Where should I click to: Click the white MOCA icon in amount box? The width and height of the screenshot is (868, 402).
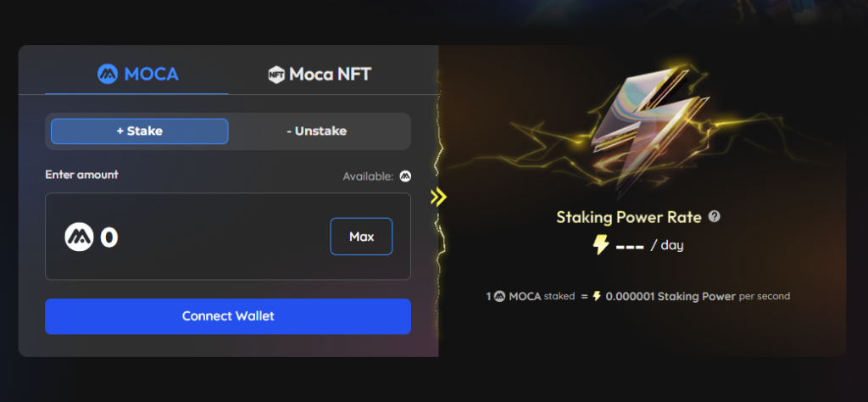pyautogui.click(x=79, y=237)
